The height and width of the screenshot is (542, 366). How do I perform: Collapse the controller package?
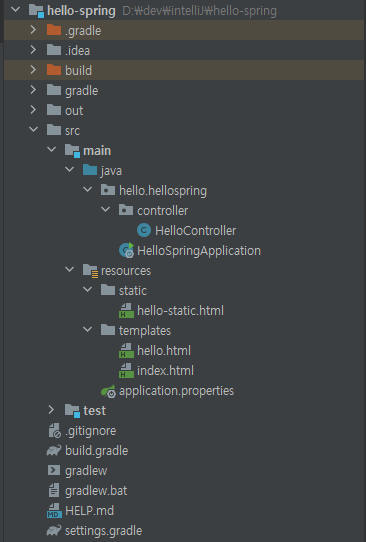click(x=105, y=210)
